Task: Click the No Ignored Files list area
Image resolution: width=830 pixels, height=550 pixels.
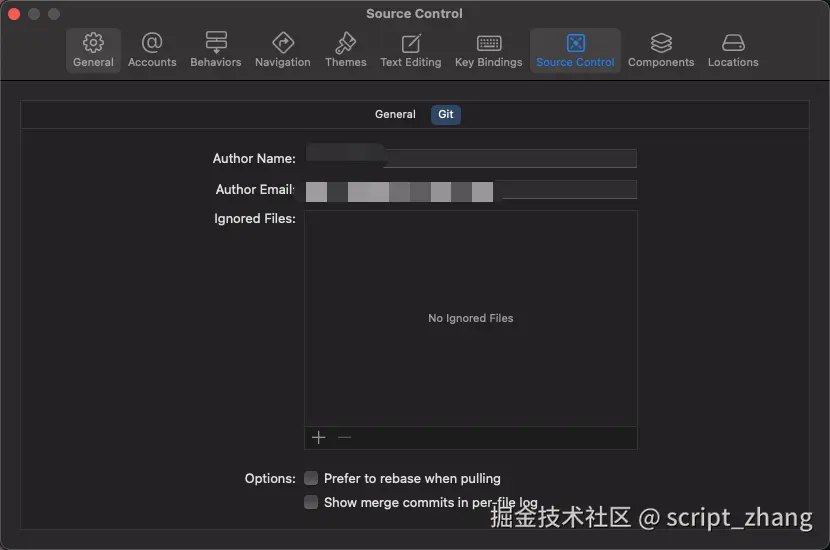Action: click(x=471, y=318)
